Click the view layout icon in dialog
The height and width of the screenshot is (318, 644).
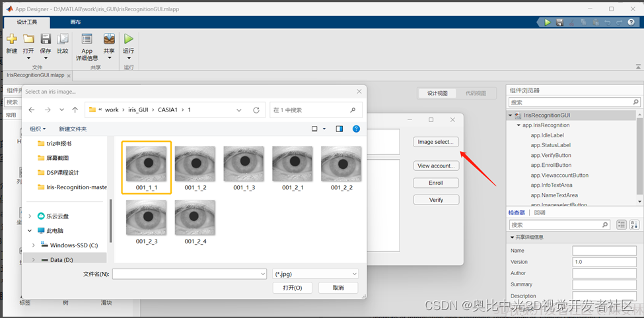(314, 129)
